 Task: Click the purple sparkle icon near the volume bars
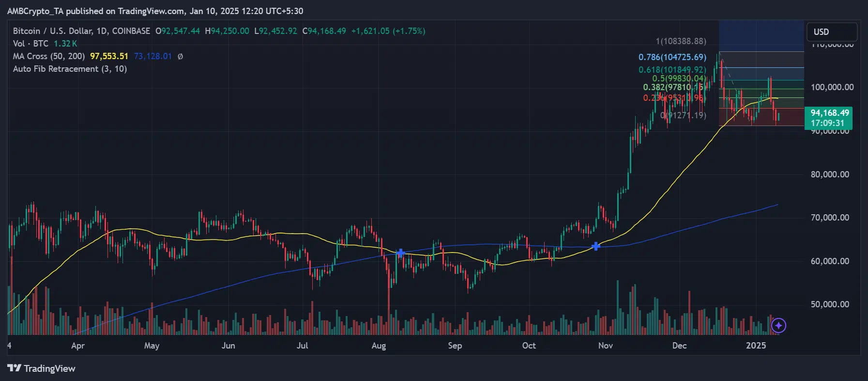[x=778, y=325]
